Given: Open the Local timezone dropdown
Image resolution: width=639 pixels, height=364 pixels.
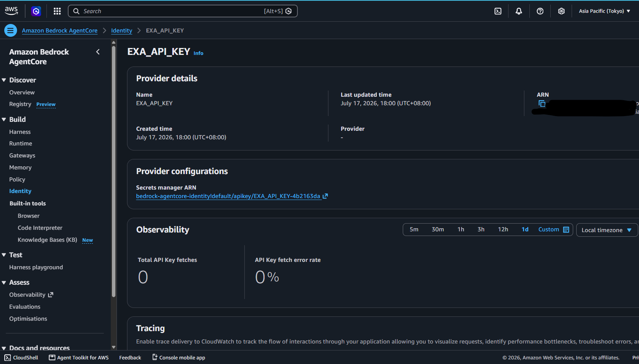Looking at the screenshot, I should pos(607,230).
